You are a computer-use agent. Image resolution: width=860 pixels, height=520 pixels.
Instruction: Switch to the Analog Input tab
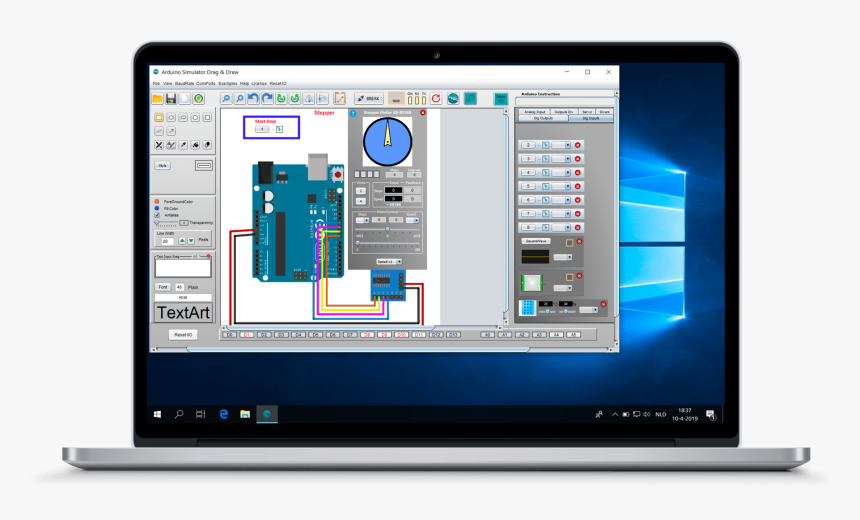point(535,112)
